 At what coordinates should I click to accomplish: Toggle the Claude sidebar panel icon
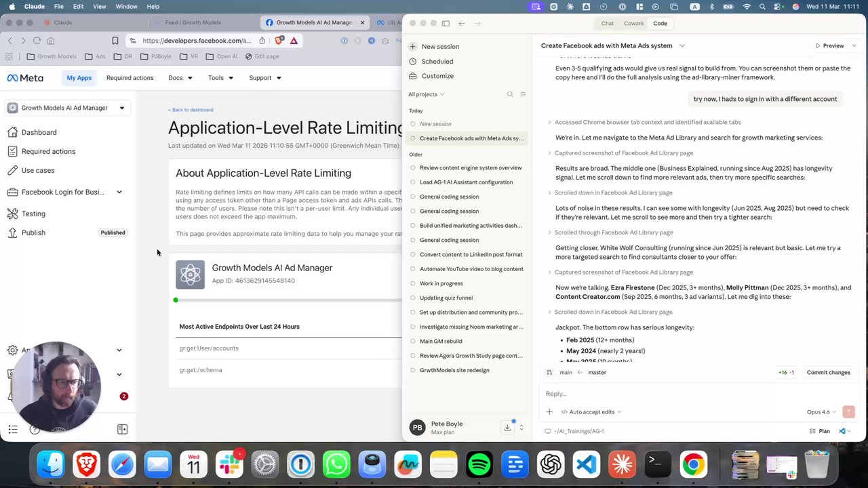point(446,23)
